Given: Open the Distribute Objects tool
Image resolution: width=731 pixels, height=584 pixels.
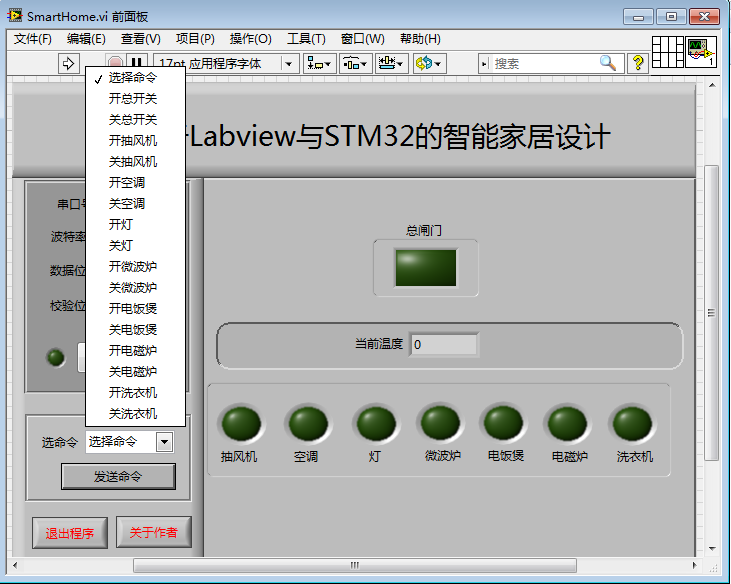Looking at the screenshot, I should 355,63.
